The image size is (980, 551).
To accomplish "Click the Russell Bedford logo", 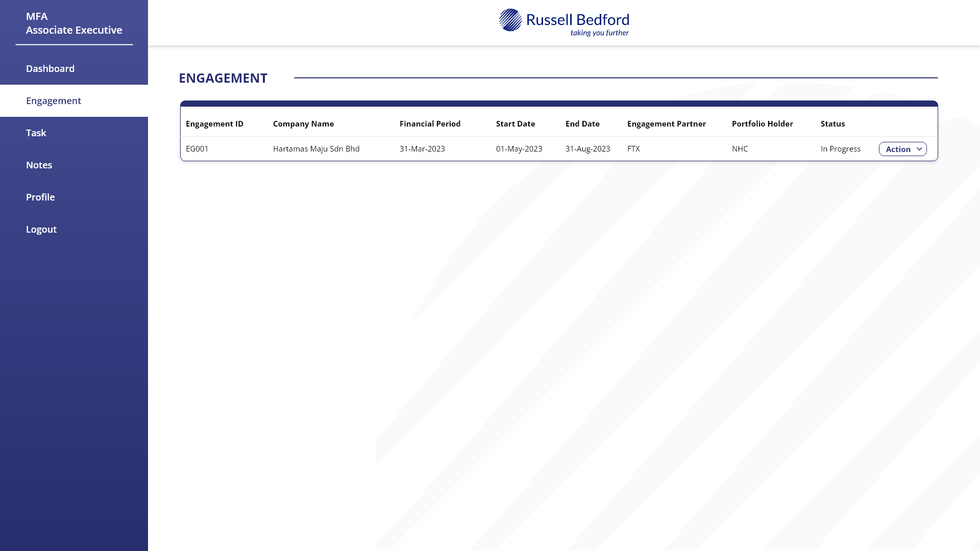I will pyautogui.click(x=563, y=21).
